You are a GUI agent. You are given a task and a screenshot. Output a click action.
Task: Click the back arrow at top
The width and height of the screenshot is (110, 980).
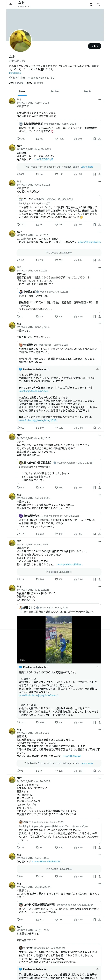[10, 4]
